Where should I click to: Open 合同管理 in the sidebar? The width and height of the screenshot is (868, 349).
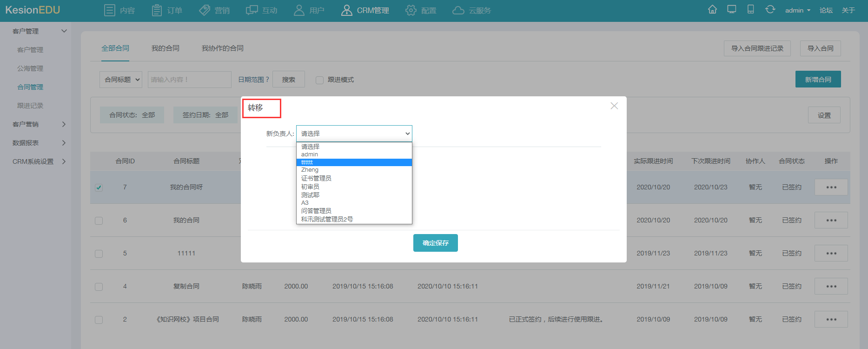pos(30,87)
